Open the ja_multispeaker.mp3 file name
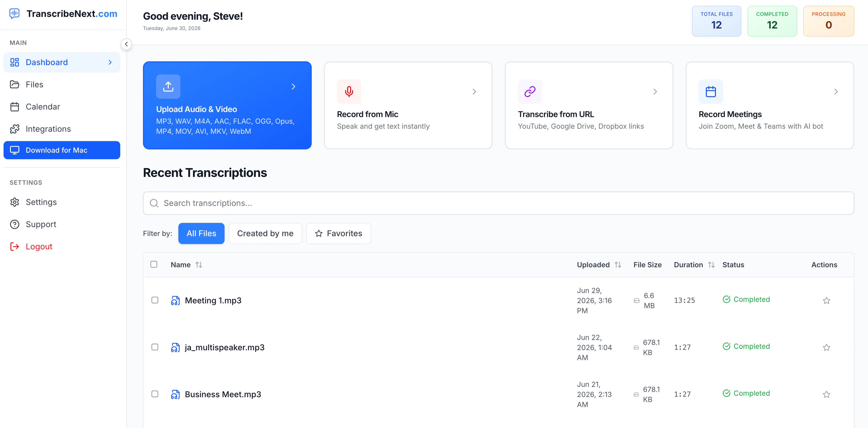This screenshot has width=868, height=428. (x=224, y=347)
